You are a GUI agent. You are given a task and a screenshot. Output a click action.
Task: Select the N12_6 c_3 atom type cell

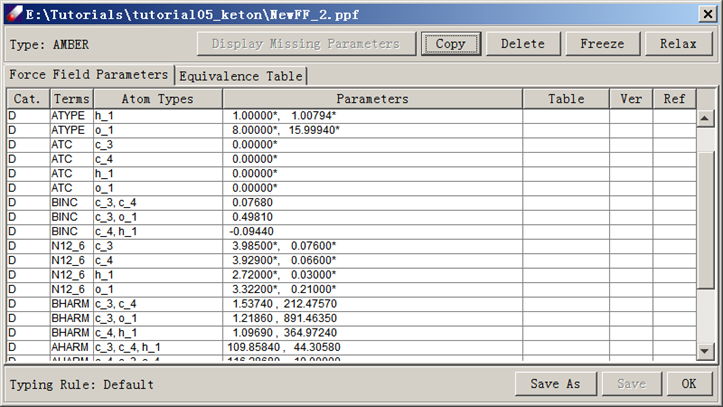158,246
